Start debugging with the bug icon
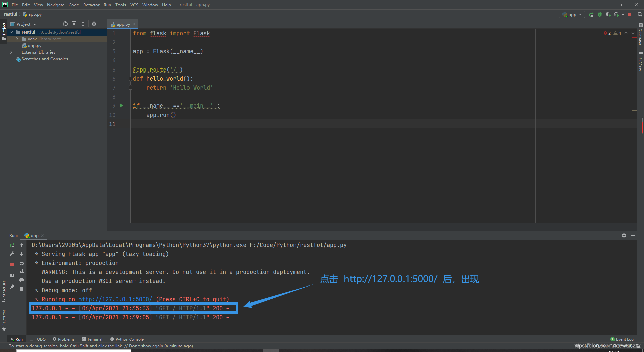The image size is (644, 352). tap(600, 14)
